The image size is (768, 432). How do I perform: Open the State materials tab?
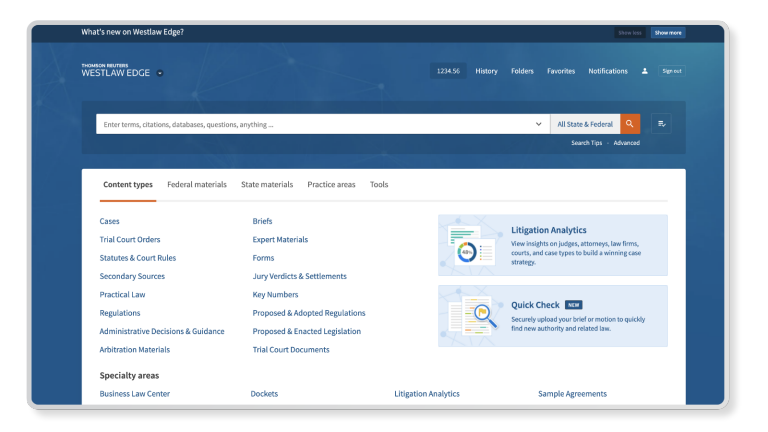(267, 185)
